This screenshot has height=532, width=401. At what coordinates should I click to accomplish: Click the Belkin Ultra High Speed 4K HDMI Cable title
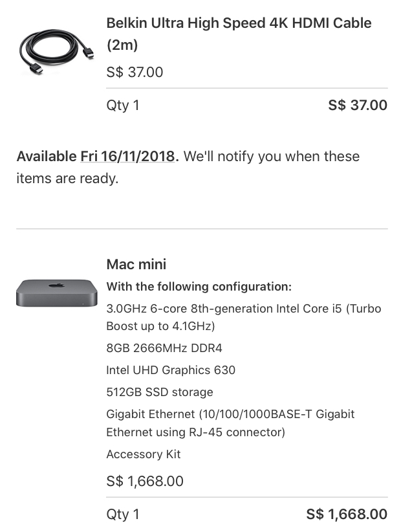click(x=239, y=34)
